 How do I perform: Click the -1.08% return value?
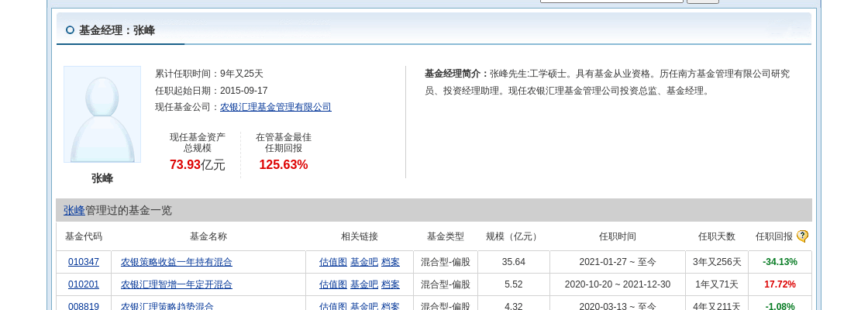tap(780, 306)
